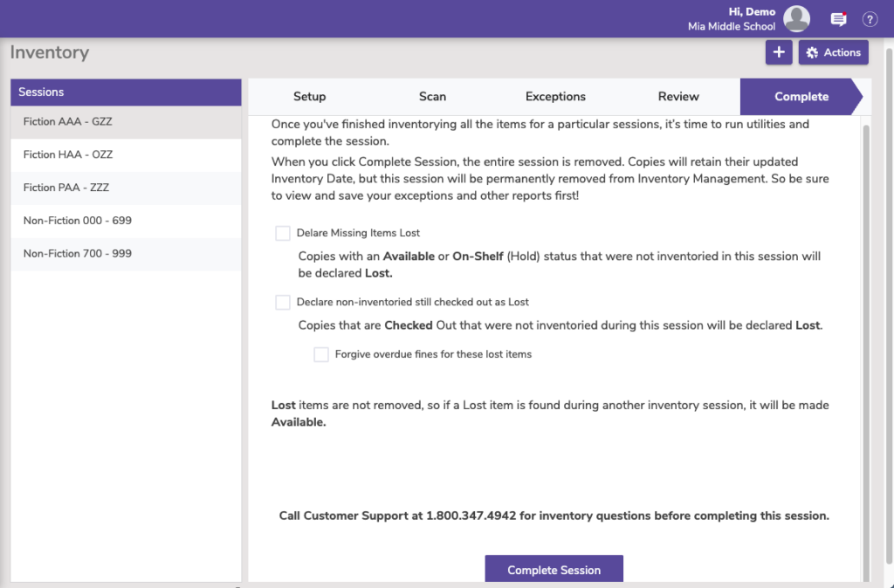
Task: Choose session Fiction PAA - ZZZ
Action: pos(126,188)
